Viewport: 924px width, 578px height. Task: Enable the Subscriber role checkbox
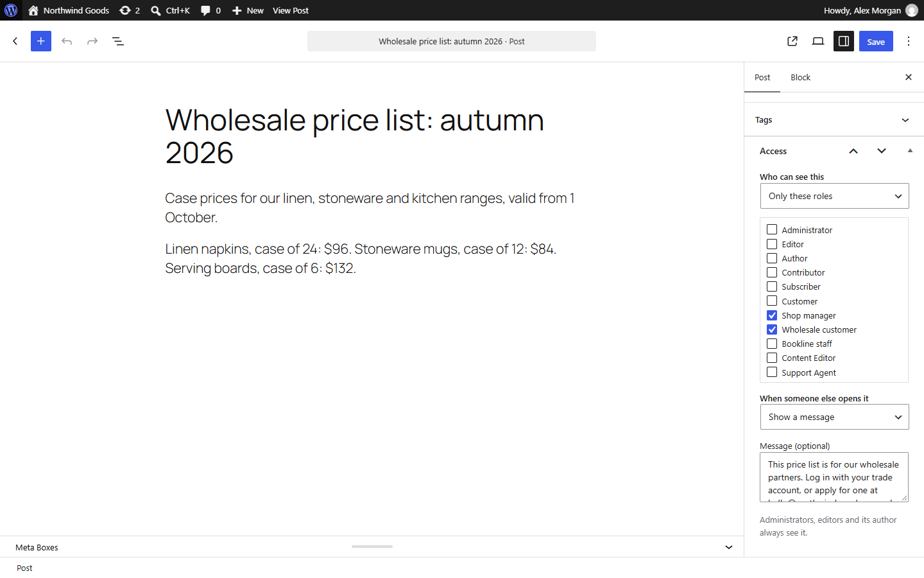[772, 286]
